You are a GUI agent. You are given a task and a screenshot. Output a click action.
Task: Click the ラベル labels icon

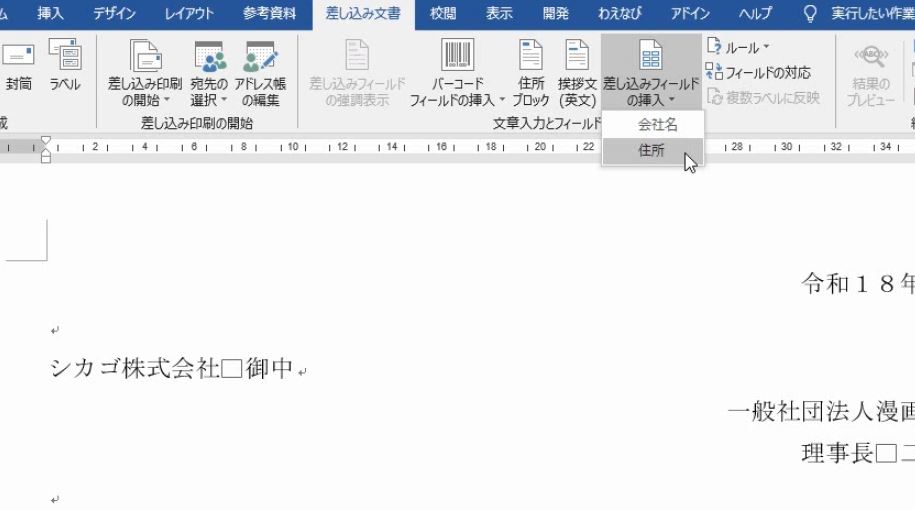point(65,54)
